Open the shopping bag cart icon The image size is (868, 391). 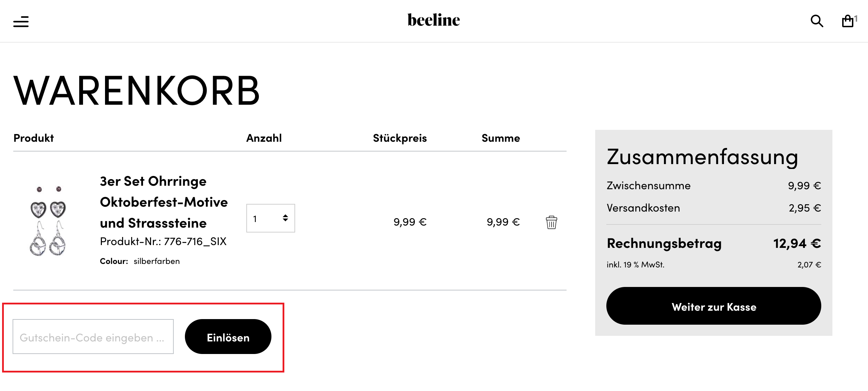[848, 21]
